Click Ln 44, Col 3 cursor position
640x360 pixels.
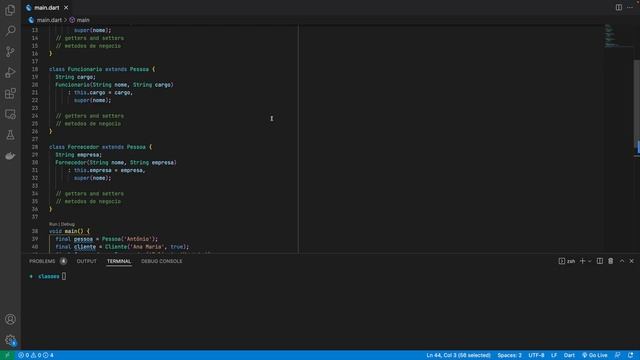pos(458,355)
